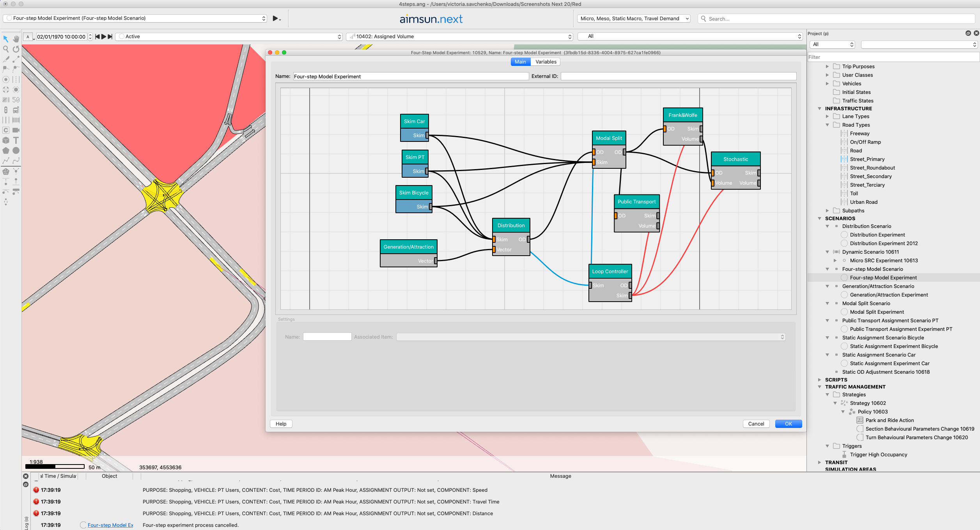Select the knife cut tool
980x530 pixels.
6,59
